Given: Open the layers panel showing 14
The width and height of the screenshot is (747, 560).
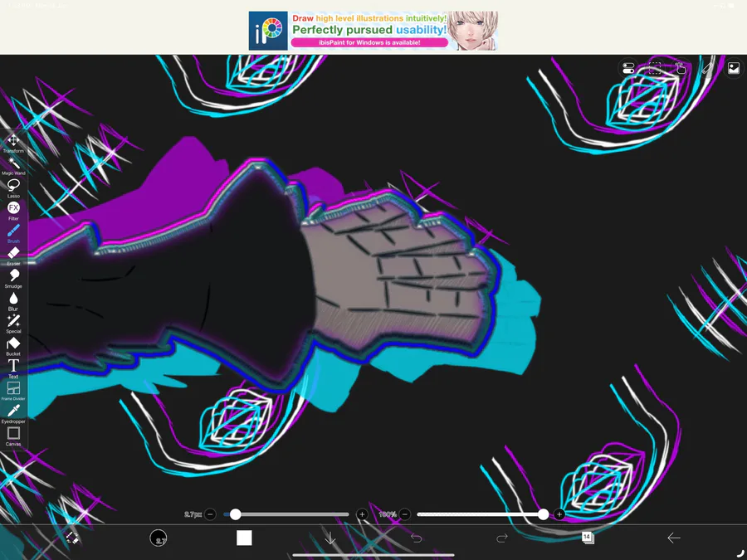Looking at the screenshot, I should [588, 538].
